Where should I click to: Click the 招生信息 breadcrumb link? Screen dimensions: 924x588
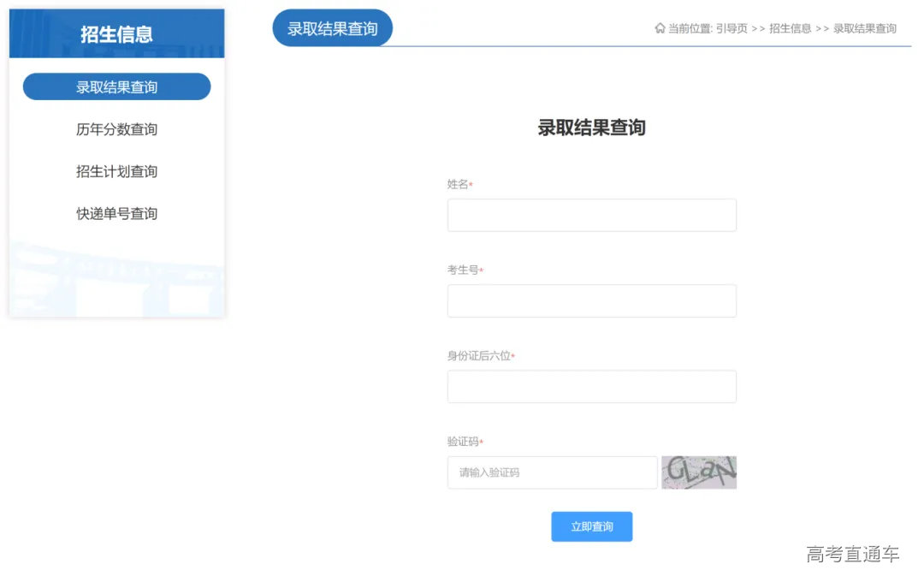pyautogui.click(x=791, y=28)
